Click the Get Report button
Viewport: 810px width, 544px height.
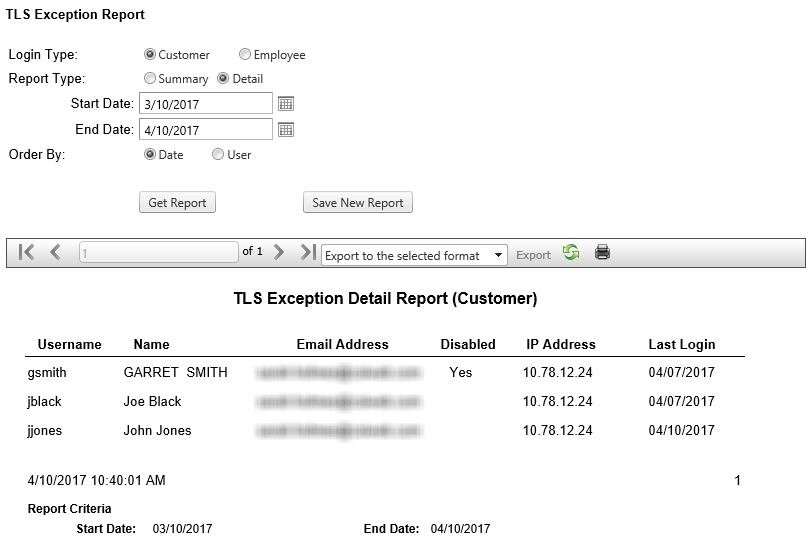pyautogui.click(x=177, y=203)
